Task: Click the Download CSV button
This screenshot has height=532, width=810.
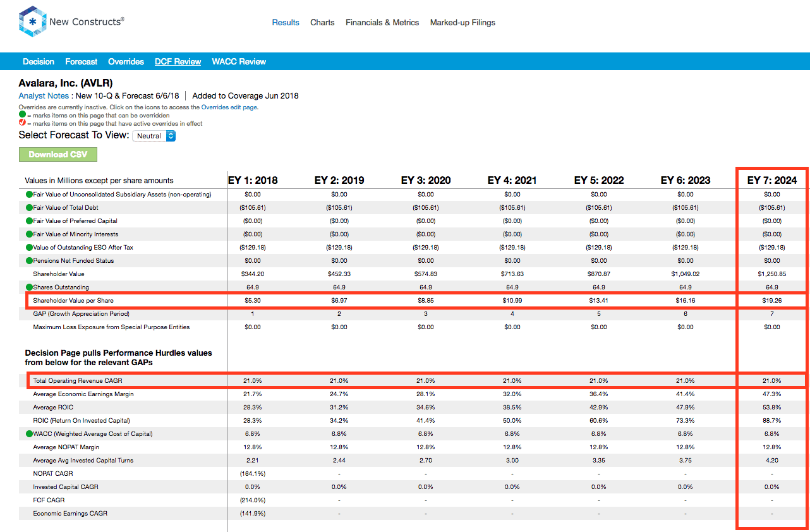Action: click(x=58, y=154)
